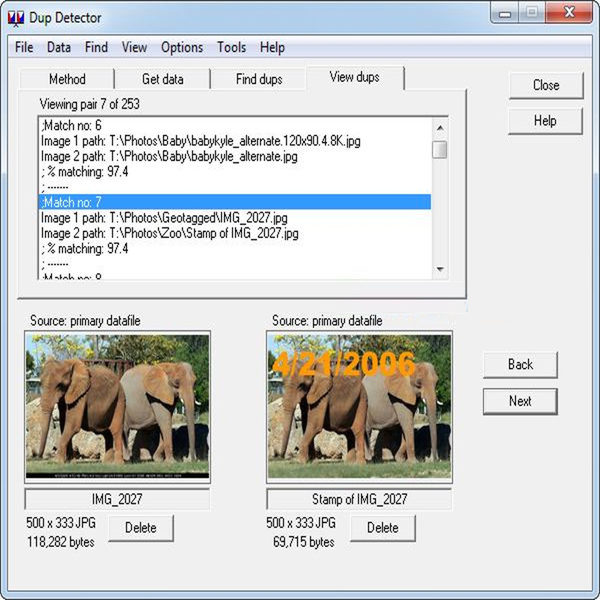Click the left elephant thumbnail IMG_2027
600x600 pixels.
click(x=117, y=406)
